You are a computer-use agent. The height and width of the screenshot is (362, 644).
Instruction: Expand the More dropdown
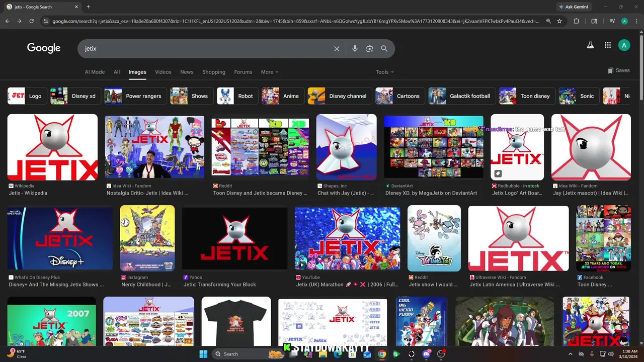pyautogui.click(x=269, y=72)
